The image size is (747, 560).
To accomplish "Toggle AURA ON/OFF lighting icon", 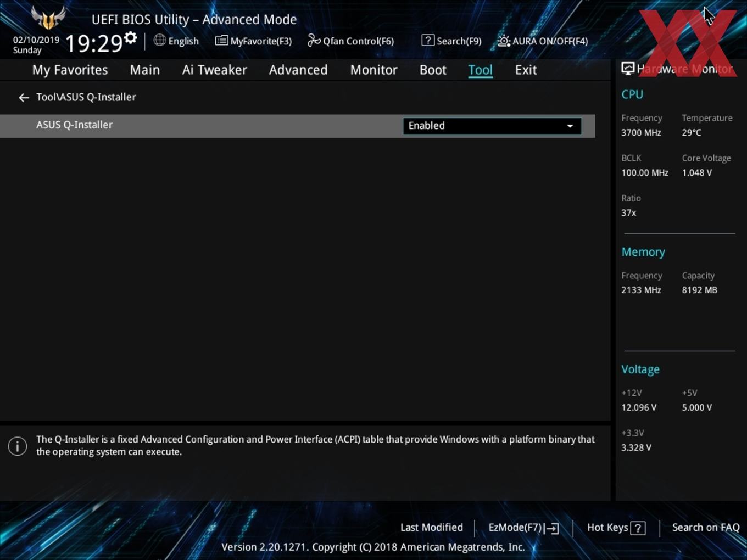I will click(504, 41).
